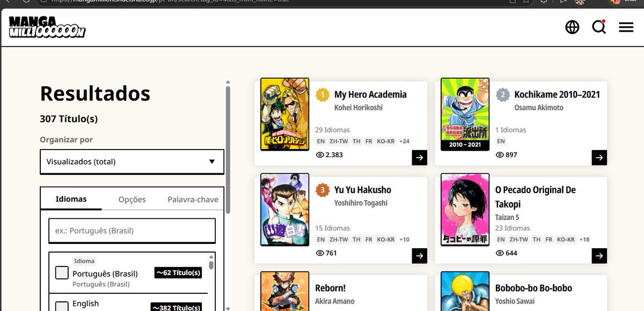This screenshot has width=644, height=311.
Task: Click the view count eye on Kochikame
Action: 500,155
